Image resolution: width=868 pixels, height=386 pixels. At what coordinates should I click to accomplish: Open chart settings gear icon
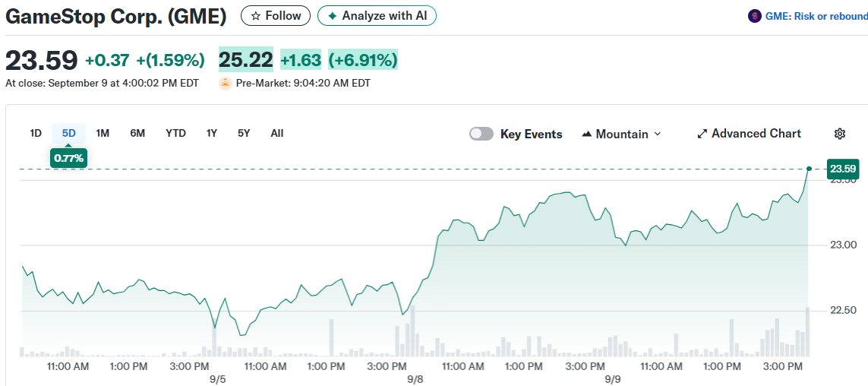tap(840, 134)
